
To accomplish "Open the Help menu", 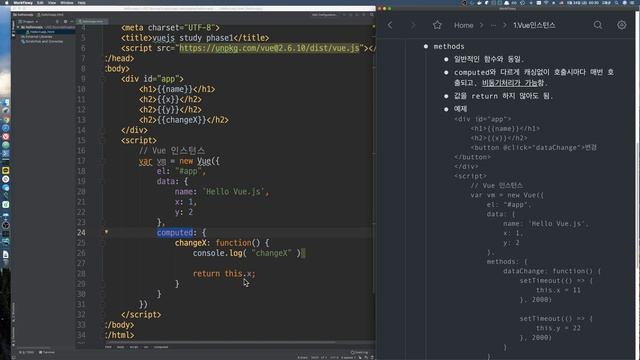I will click(x=82, y=2).
